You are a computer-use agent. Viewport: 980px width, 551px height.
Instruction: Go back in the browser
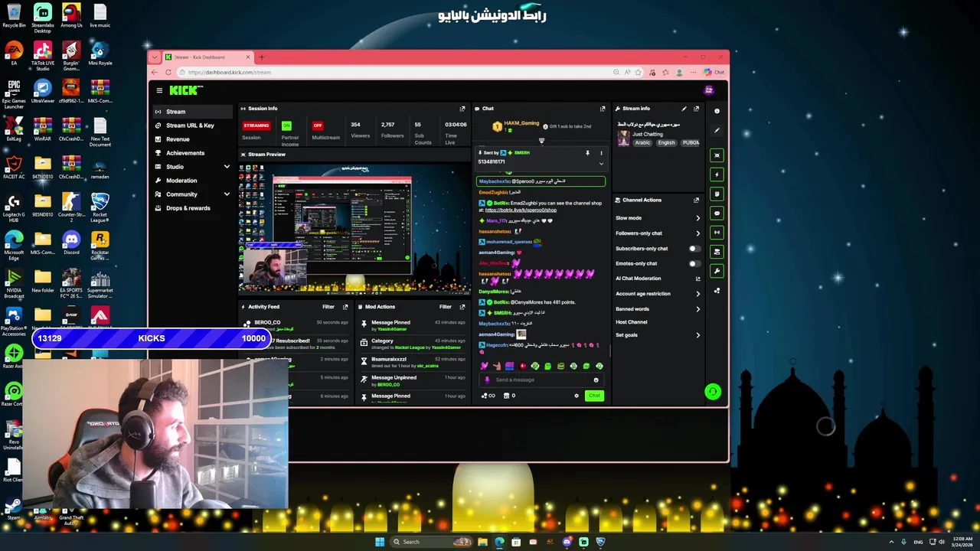coord(155,72)
